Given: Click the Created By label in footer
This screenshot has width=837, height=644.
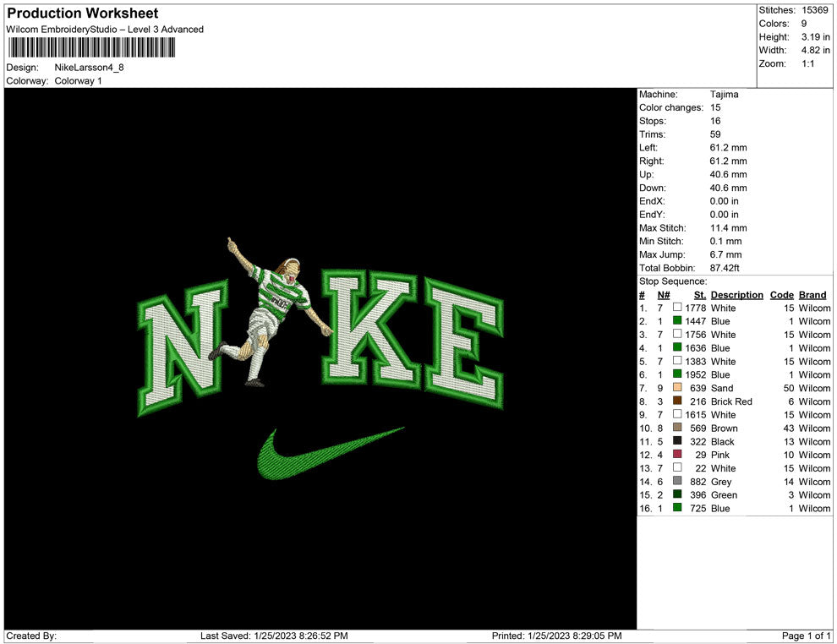Looking at the screenshot, I should tap(31, 636).
